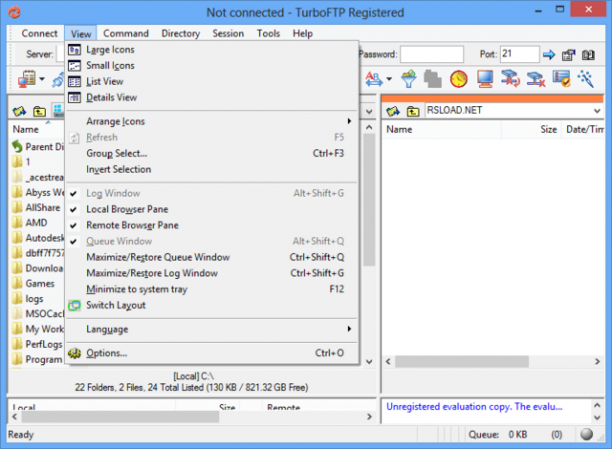Open Site Manager dropdown arrow
612x449 pixels.
point(42,79)
